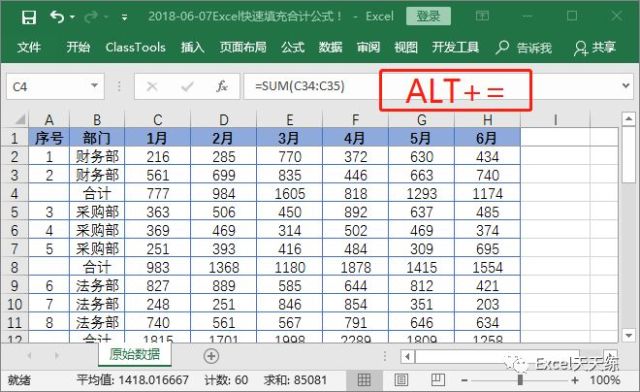This screenshot has height=392, width=640.
Task: Switch to Page Break Preview icon
Action: [x=438, y=380]
